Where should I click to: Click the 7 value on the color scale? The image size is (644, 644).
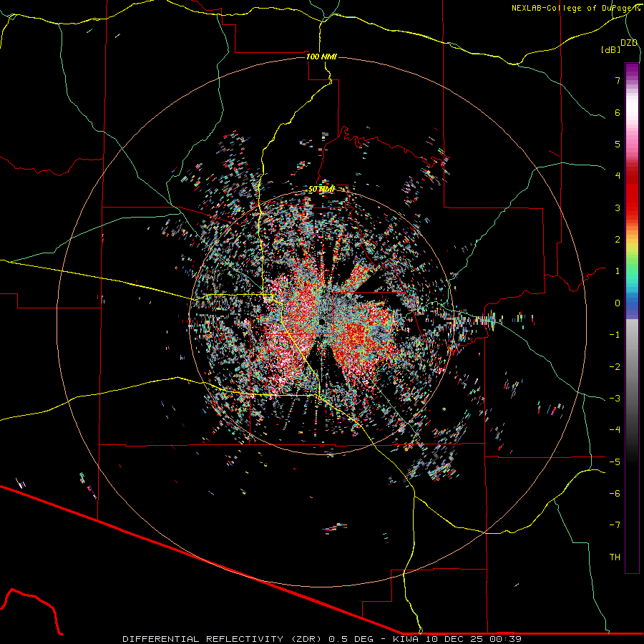click(x=618, y=80)
